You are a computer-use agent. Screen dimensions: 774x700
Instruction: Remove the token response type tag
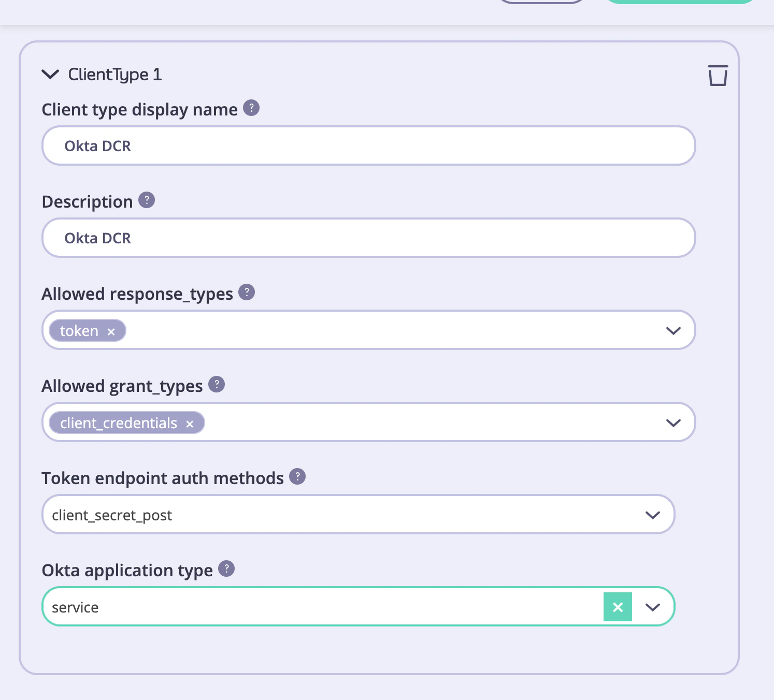click(111, 331)
